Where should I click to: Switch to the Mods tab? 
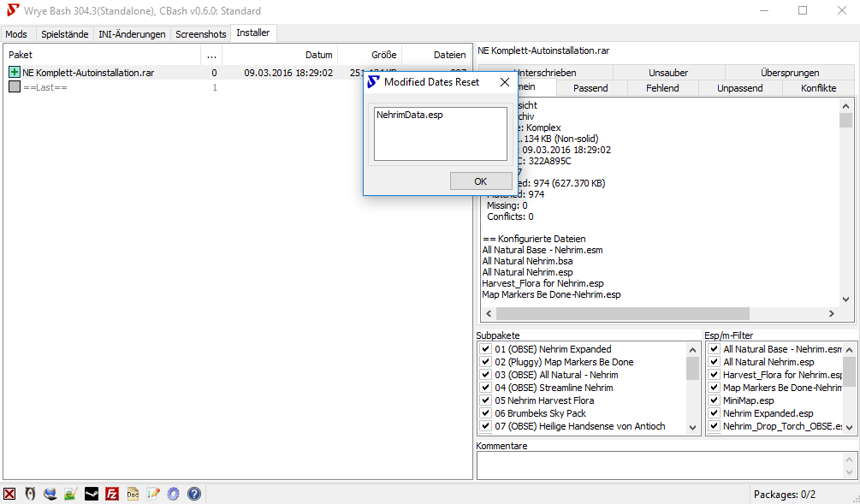click(16, 34)
